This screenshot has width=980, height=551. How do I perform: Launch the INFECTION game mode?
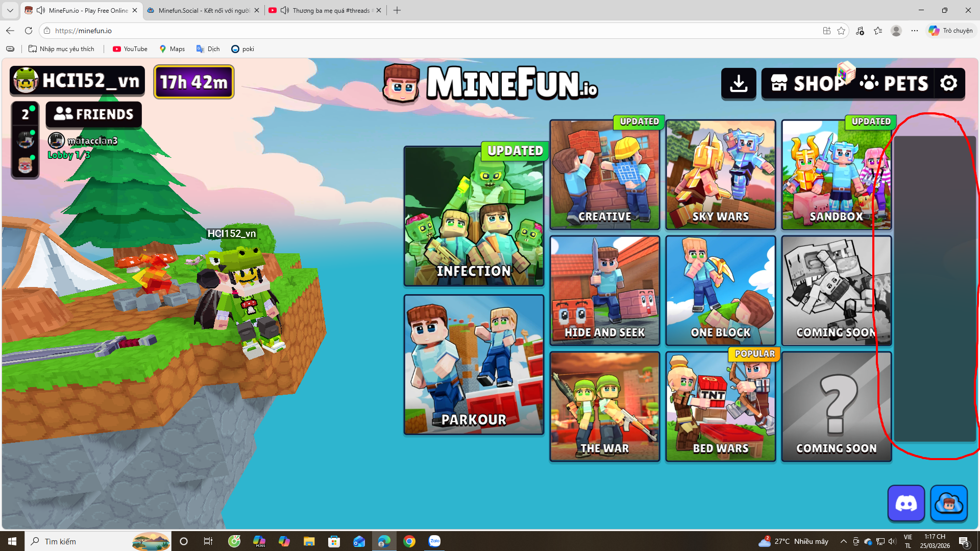tap(474, 217)
